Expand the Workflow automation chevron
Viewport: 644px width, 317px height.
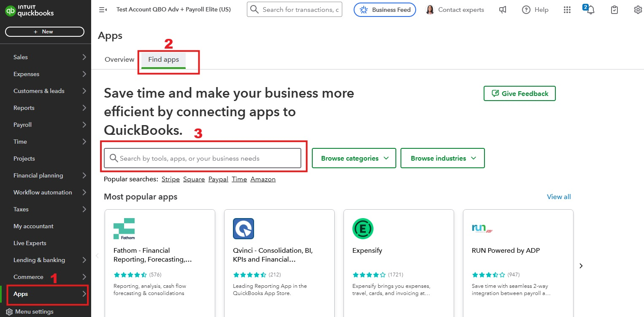point(84,192)
